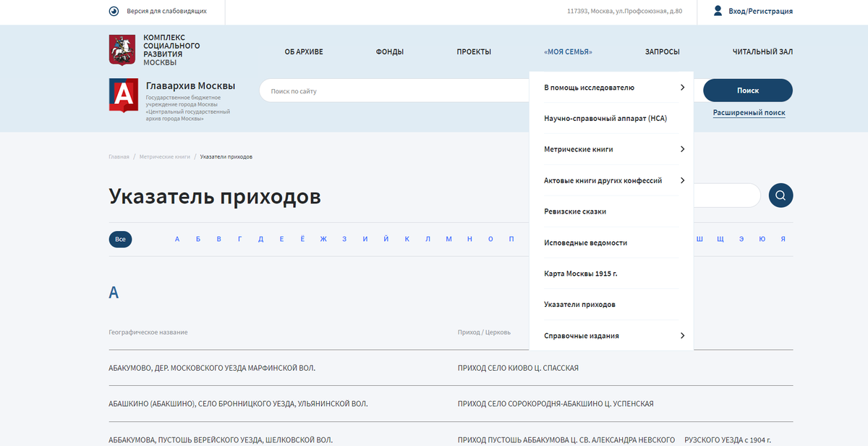
Task: Click the Moscow coat of arms logo
Action: (x=122, y=50)
